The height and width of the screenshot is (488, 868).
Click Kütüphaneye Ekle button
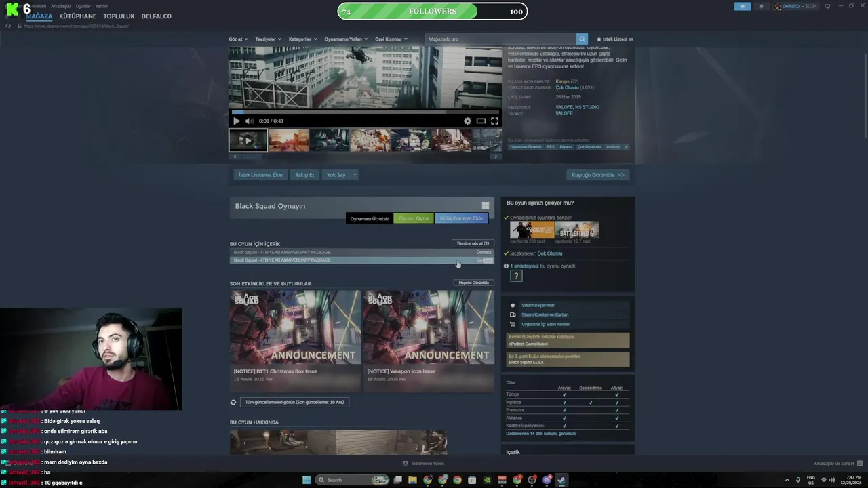pyautogui.click(x=461, y=218)
